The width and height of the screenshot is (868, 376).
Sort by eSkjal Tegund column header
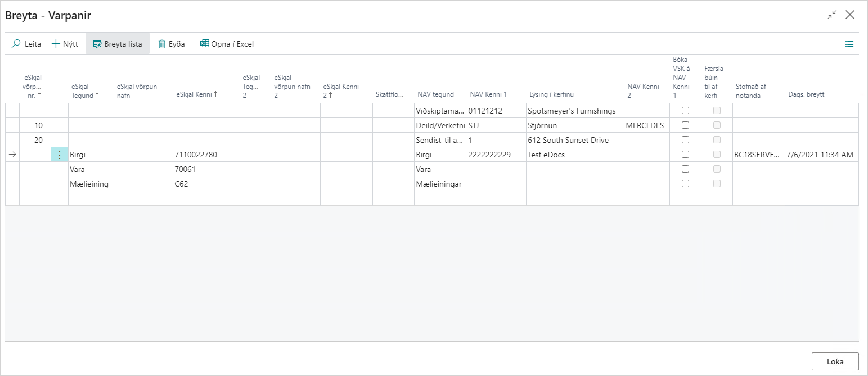pos(85,95)
